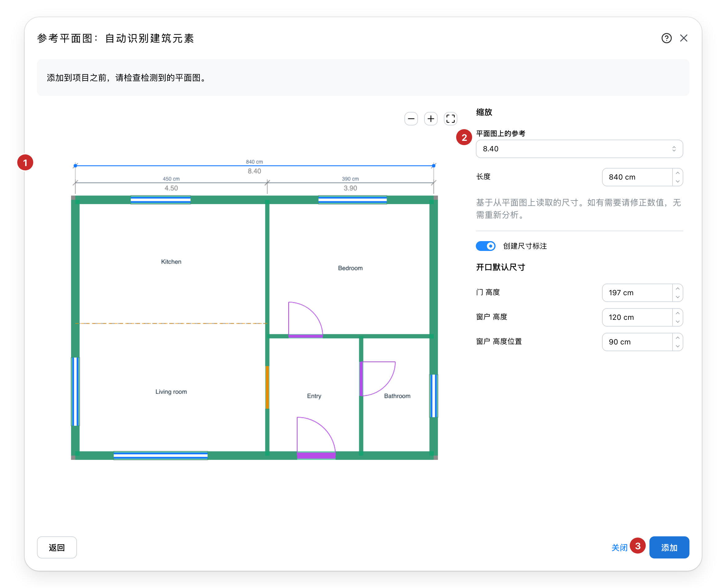Decrease the window height 120 cm

coord(677,322)
